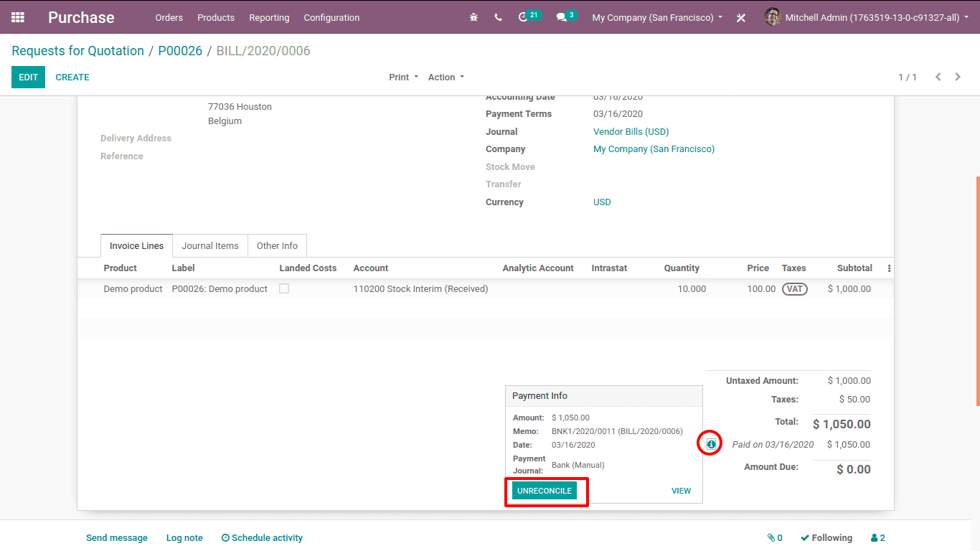The image size is (980, 551).
Task: Sort by Quantity column header
Action: [682, 268]
